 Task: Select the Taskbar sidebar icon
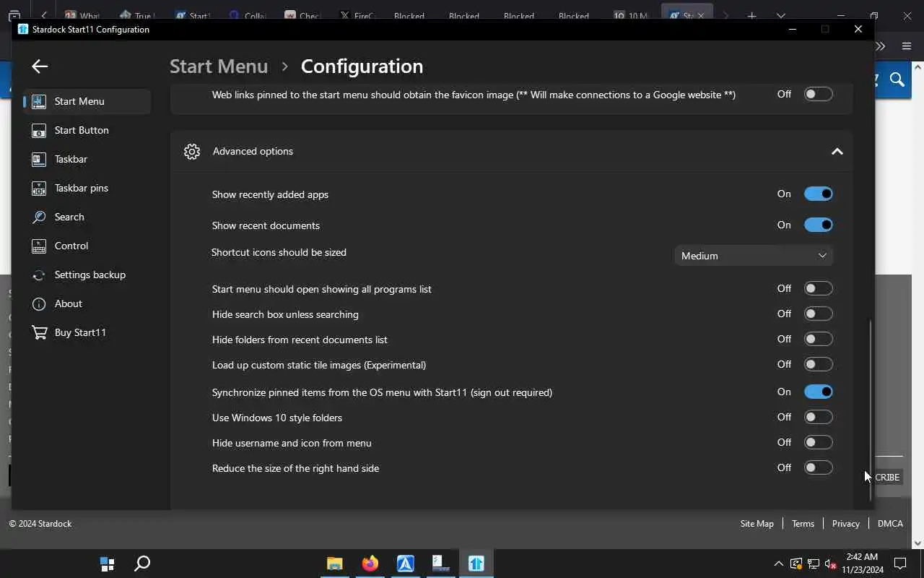[x=39, y=159]
